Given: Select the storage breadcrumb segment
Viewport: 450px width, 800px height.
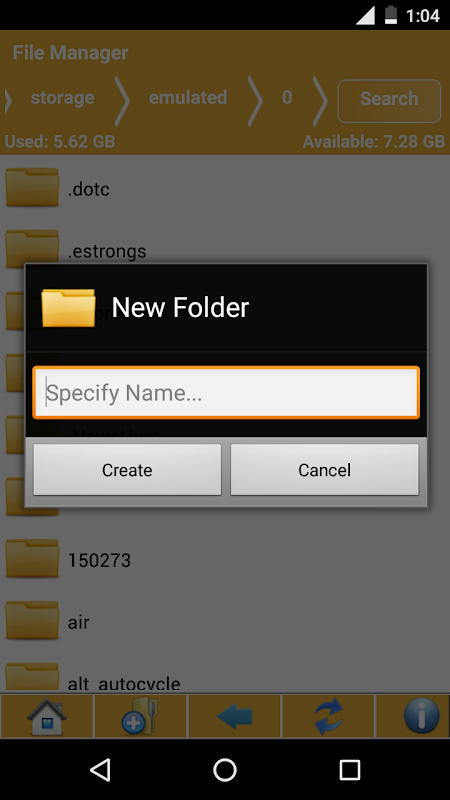Looking at the screenshot, I should pos(62,97).
